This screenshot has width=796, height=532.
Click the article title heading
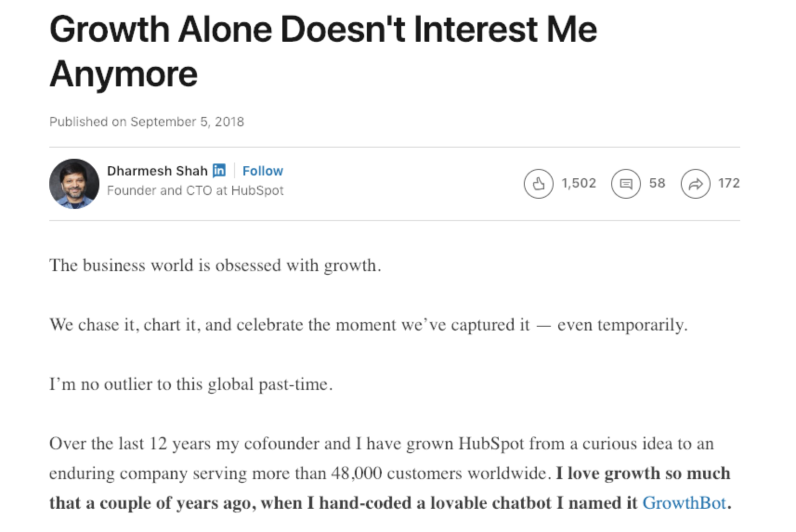[x=323, y=51]
